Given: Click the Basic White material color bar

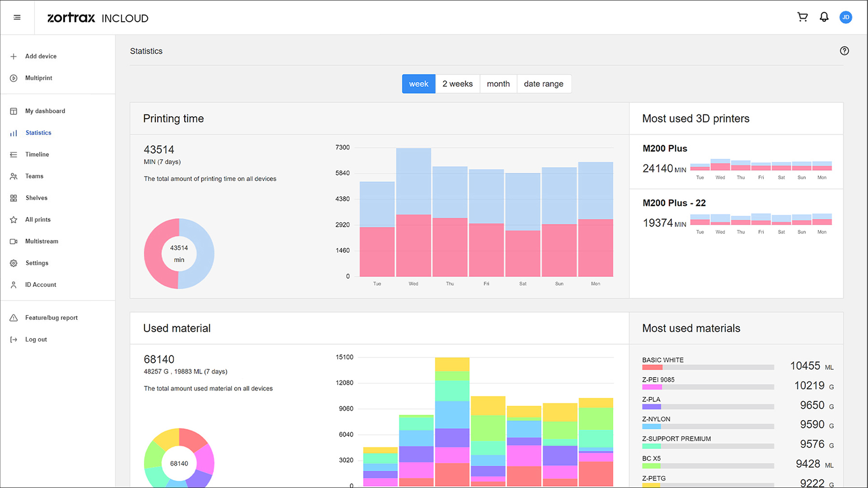Looking at the screenshot, I should (x=652, y=367).
